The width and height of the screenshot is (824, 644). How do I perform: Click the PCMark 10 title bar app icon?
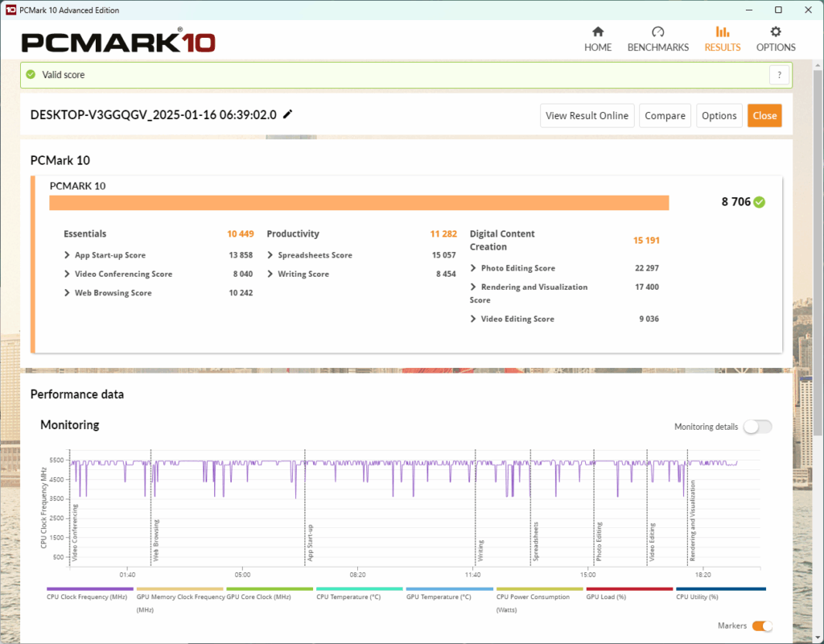(10, 10)
